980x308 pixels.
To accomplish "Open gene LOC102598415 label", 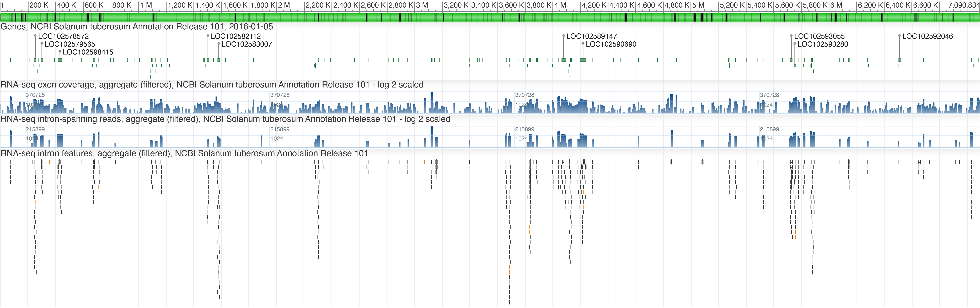I will point(88,52).
